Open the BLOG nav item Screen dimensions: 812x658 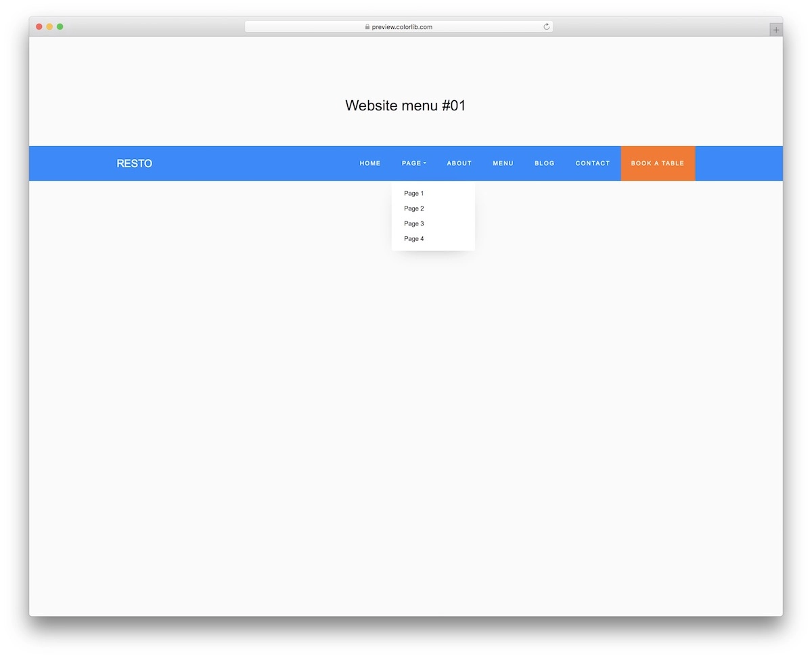click(x=544, y=163)
